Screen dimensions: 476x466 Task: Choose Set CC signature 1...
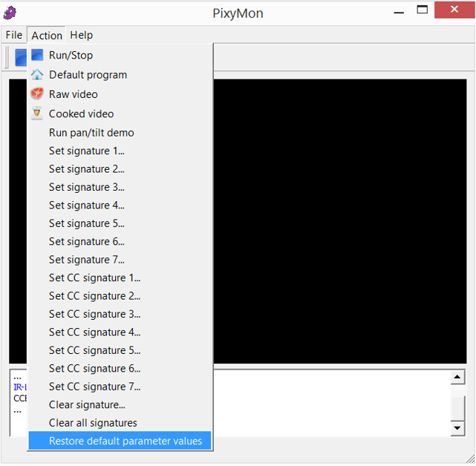(120, 278)
